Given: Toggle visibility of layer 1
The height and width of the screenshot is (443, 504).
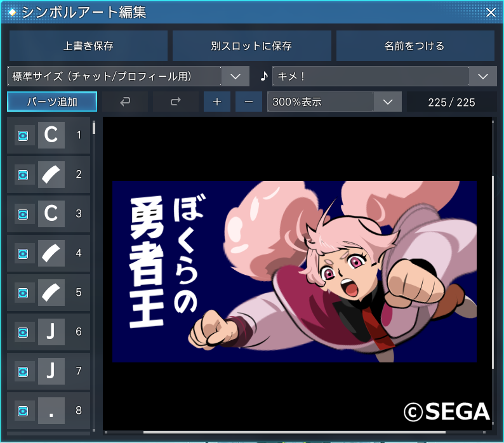Looking at the screenshot, I should point(23,135).
